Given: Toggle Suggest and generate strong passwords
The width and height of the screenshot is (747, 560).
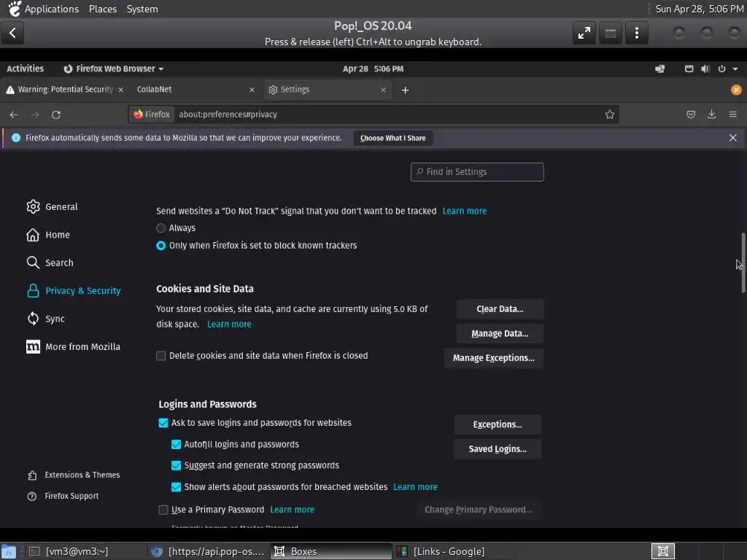Looking at the screenshot, I should [x=177, y=465].
